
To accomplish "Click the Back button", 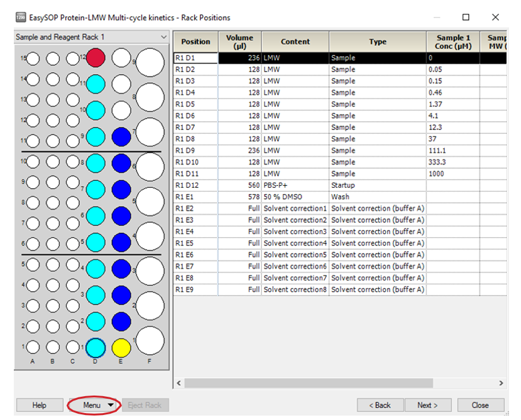I will click(380, 405).
